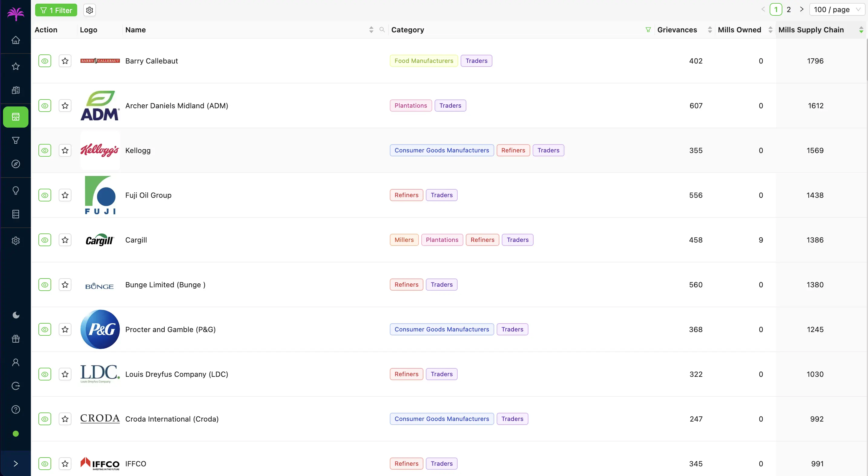Click the search icon in Name column
The height and width of the screenshot is (476, 868).
click(382, 30)
